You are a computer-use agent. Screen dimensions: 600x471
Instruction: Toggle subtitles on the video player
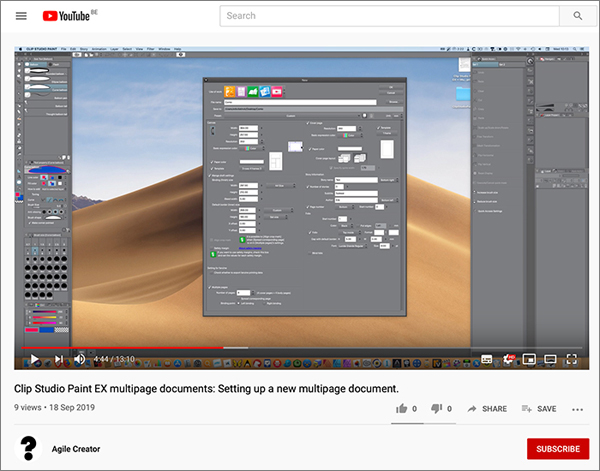point(487,358)
